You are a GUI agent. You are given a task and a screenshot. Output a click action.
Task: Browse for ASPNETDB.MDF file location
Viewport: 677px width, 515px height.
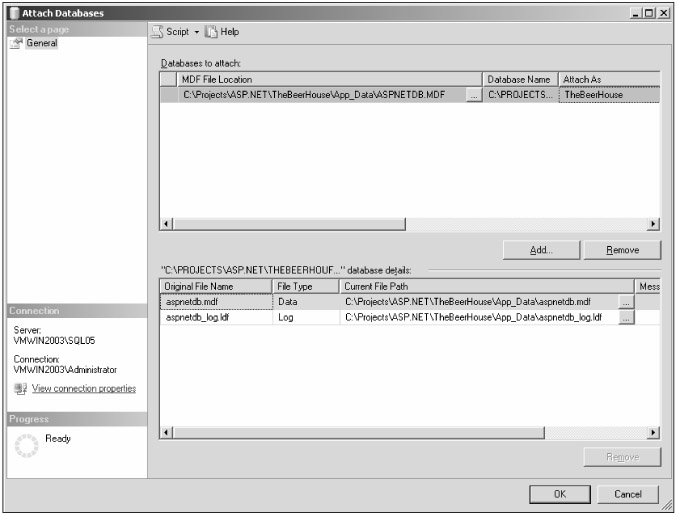coord(473,95)
